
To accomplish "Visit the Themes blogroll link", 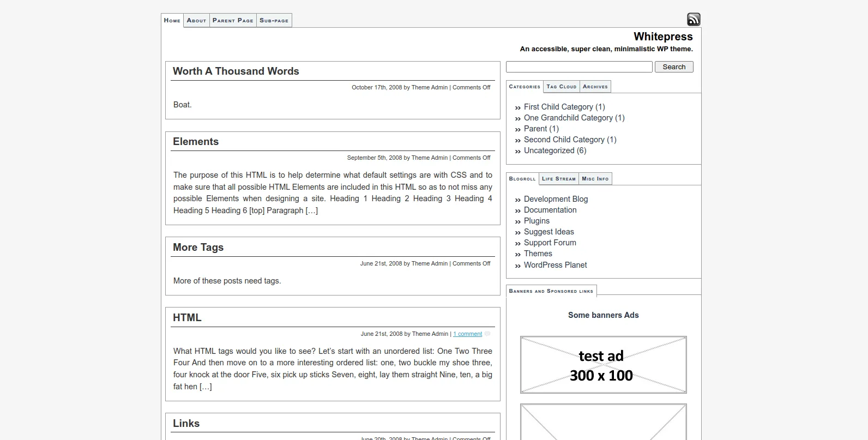I will [538, 254].
